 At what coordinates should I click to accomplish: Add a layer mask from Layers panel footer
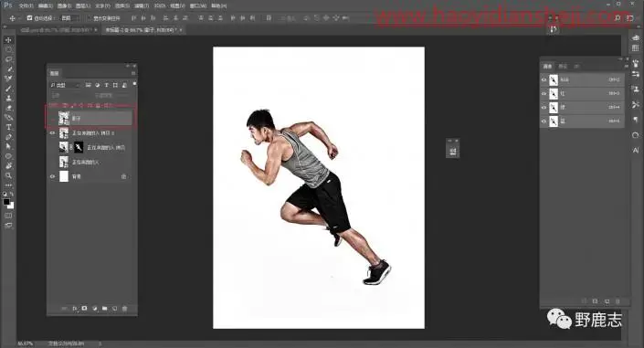(84, 308)
